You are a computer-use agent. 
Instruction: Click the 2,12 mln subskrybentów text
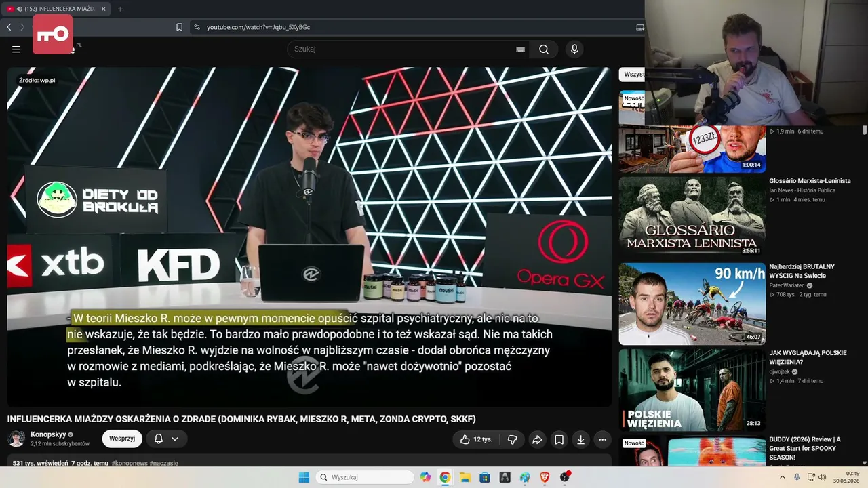[60, 444]
